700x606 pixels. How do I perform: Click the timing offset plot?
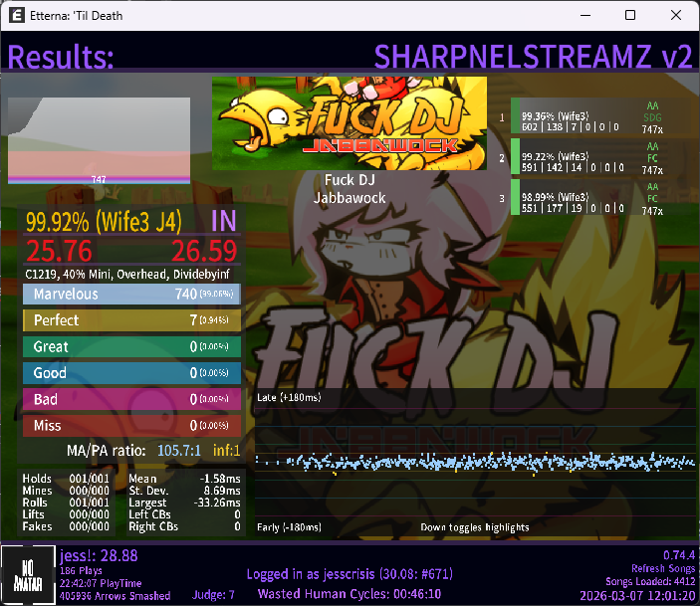[475, 460]
